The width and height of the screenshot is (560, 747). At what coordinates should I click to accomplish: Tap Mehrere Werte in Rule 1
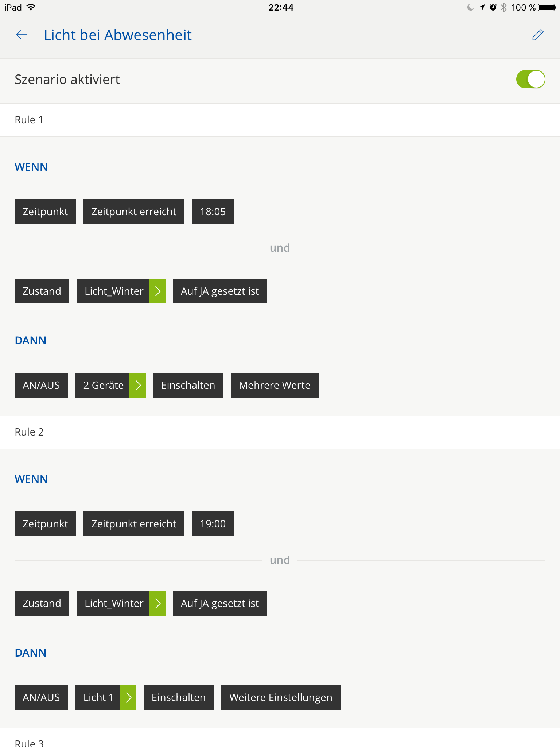pyautogui.click(x=275, y=385)
